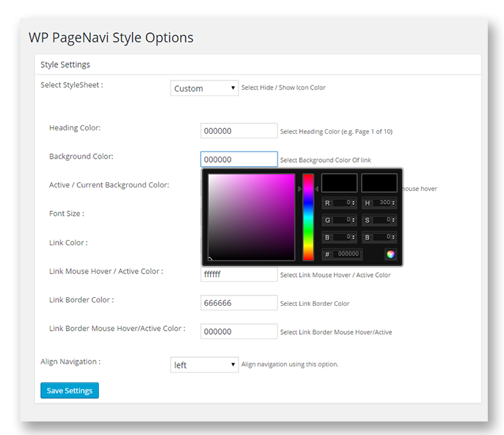This screenshot has width=504, height=435.
Task: Open the Align Navigation dropdown showing left
Action: coord(204,364)
